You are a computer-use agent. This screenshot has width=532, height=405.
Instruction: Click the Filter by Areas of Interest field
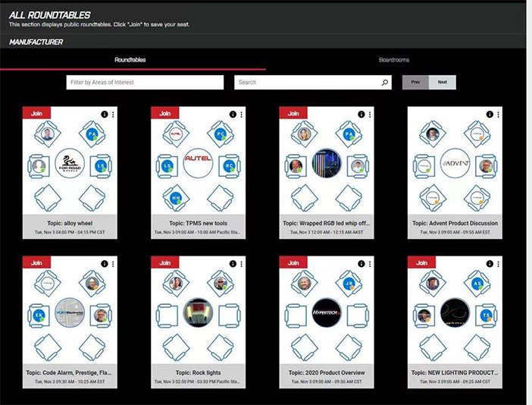pyautogui.click(x=145, y=82)
